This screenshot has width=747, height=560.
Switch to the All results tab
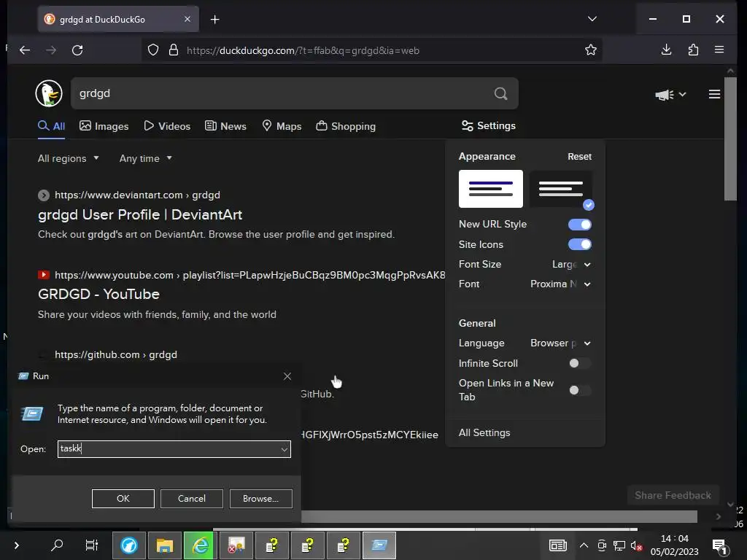[x=52, y=126]
